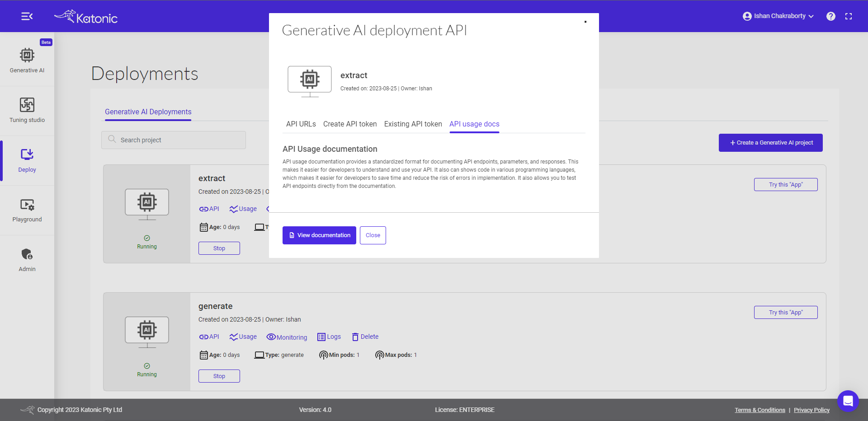This screenshot has height=421, width=868.
Task: Try this App for extract deployment
Action: pos(786,184)
